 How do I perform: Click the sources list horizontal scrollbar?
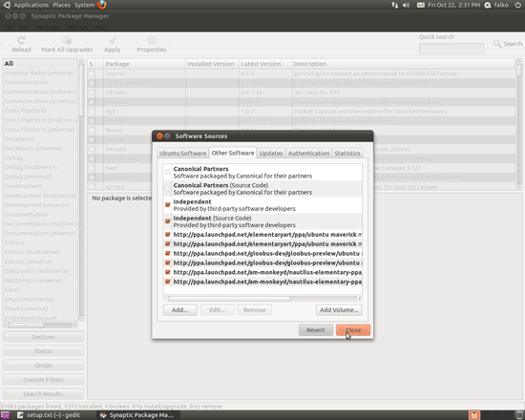[x=262, y=299]
